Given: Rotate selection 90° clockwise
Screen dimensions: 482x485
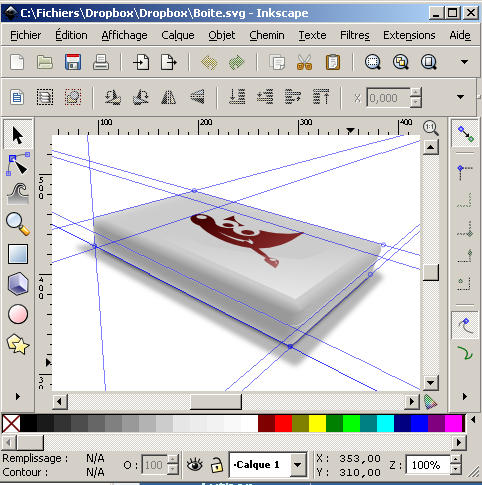Looking at the screenshot, I should pos(141,97).
